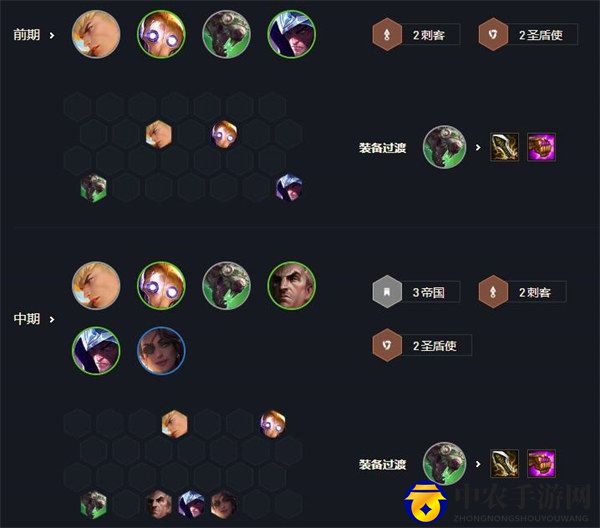Click the 2圣盾使 label in 中期 traits
The image size is (600, 528).
click(x=435, y=346)
